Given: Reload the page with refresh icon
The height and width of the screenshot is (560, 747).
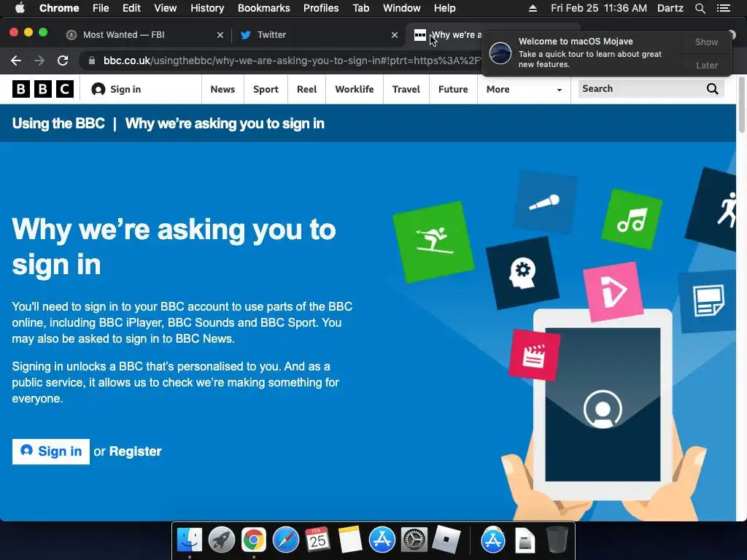Looking at the screenshot, I should click(x=63, y=61).
